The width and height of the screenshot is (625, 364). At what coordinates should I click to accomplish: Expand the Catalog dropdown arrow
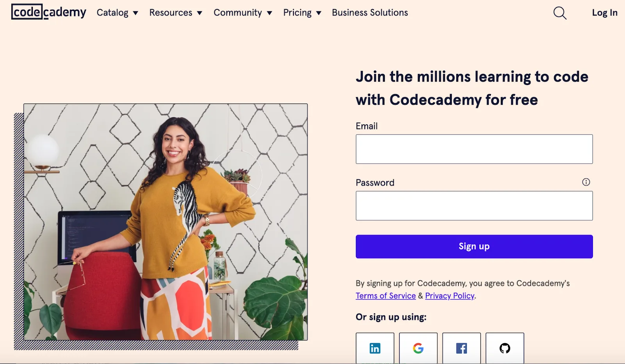136,13
